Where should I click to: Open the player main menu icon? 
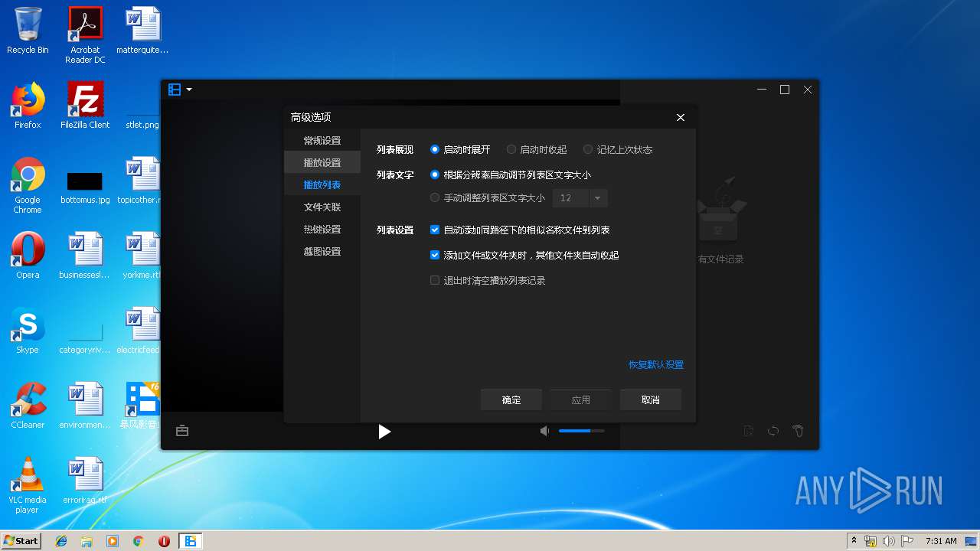175,90
